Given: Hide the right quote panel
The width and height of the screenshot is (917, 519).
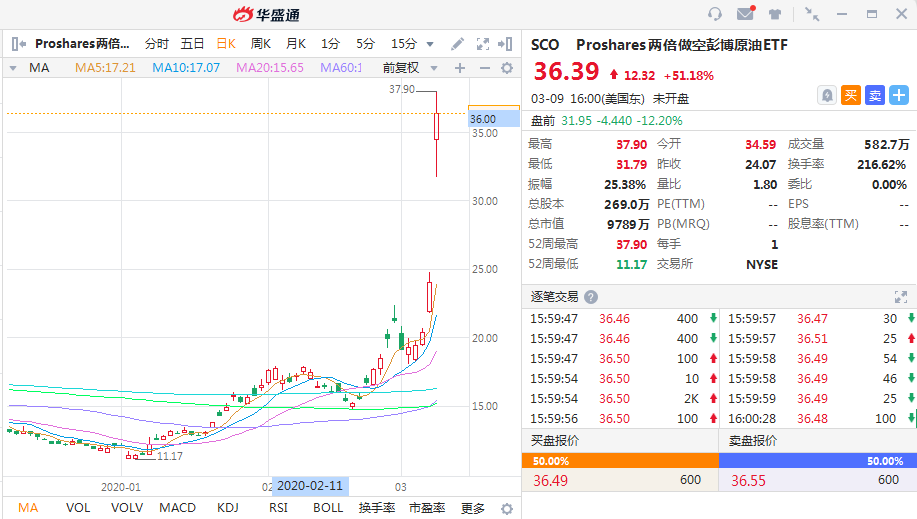Looking at the screenshot, I should tap(505, 44).
